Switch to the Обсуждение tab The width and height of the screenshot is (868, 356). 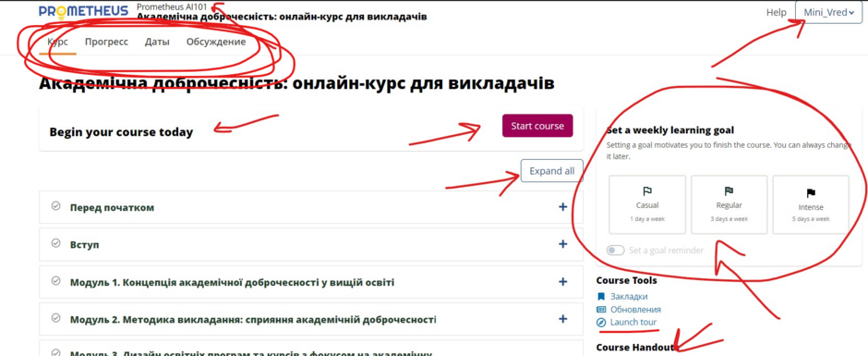[x=216, y=43]
